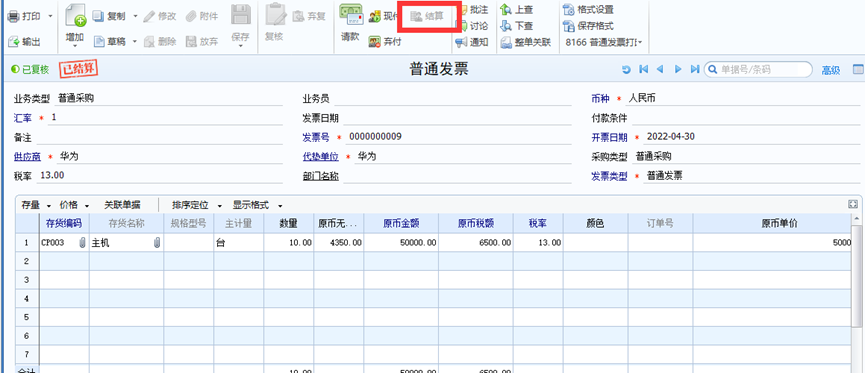Click the 请款 payment request icon

tap(350, 15)
